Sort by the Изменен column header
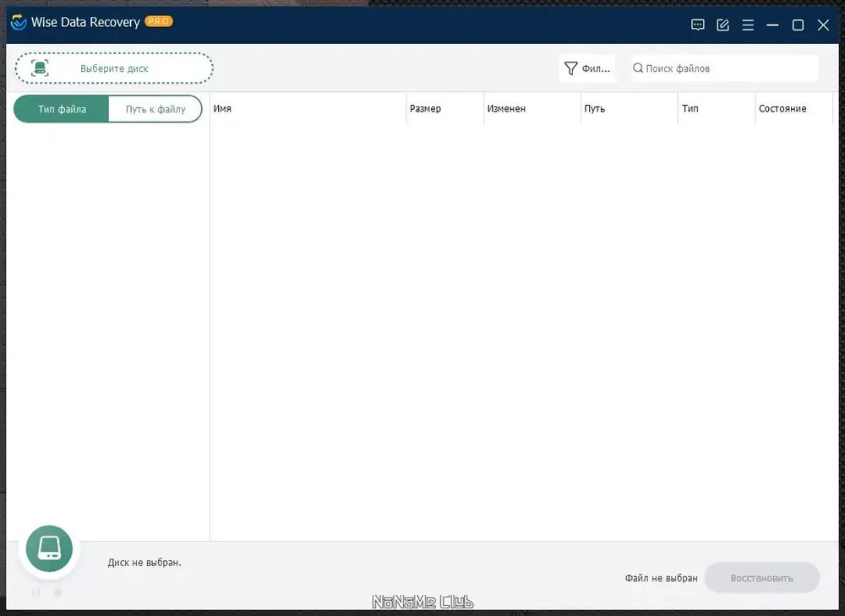This screenshot has height=616, width=845. point(532,108)
